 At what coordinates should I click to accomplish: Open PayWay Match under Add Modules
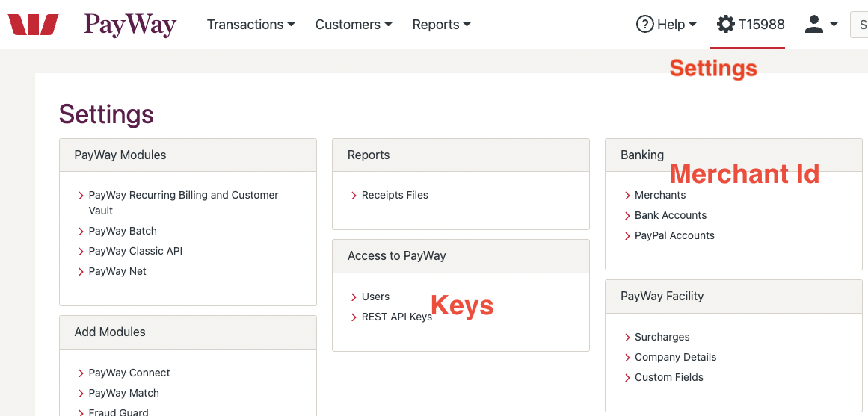click(x=123, y=393)
